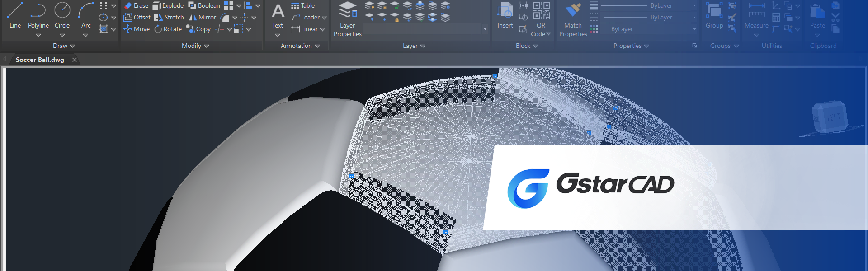This screenshot has height=271, width=868.
Task: Choose the Mirror tool
Action: pos(202,18)
